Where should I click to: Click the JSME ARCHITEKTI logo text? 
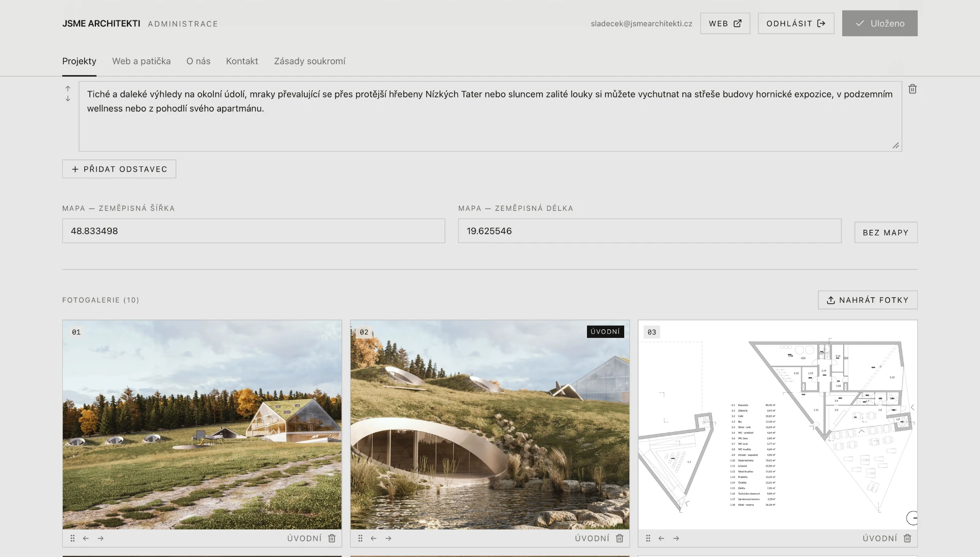click(101, 23)
